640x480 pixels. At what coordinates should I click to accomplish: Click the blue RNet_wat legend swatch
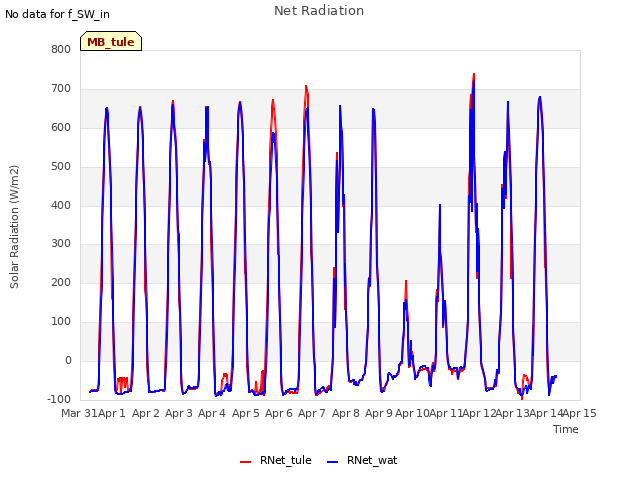click(333, 462)
